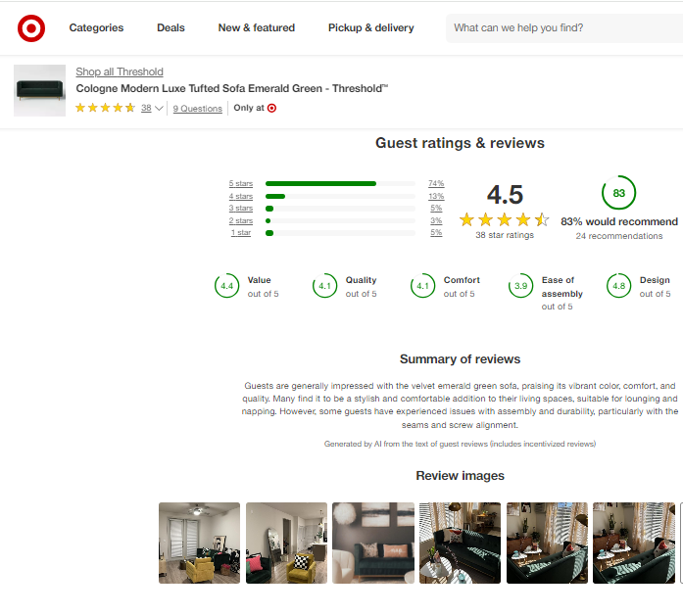Open the sixth review image
Image resolution: width=683 pixels, height=616 pixels.
(634, 543)
